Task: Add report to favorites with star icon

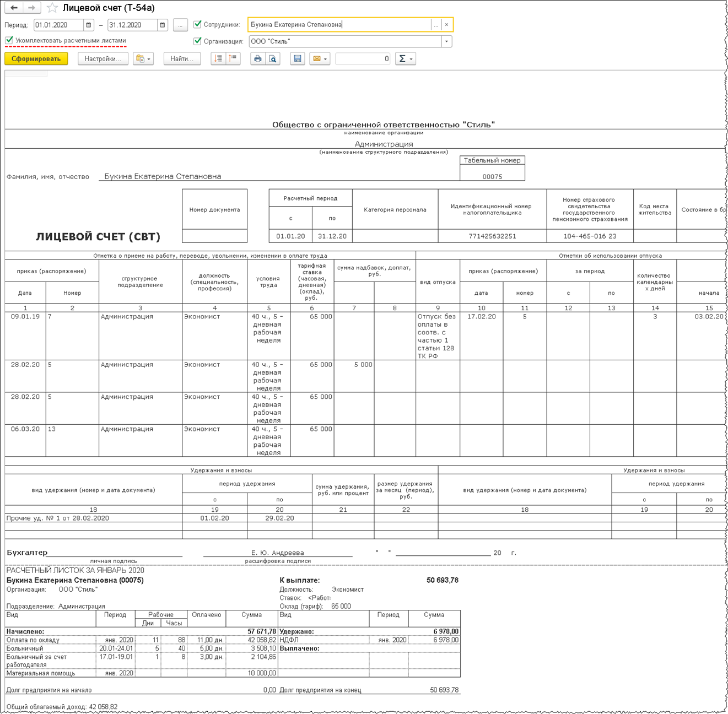Action: (x=52, y=8)
